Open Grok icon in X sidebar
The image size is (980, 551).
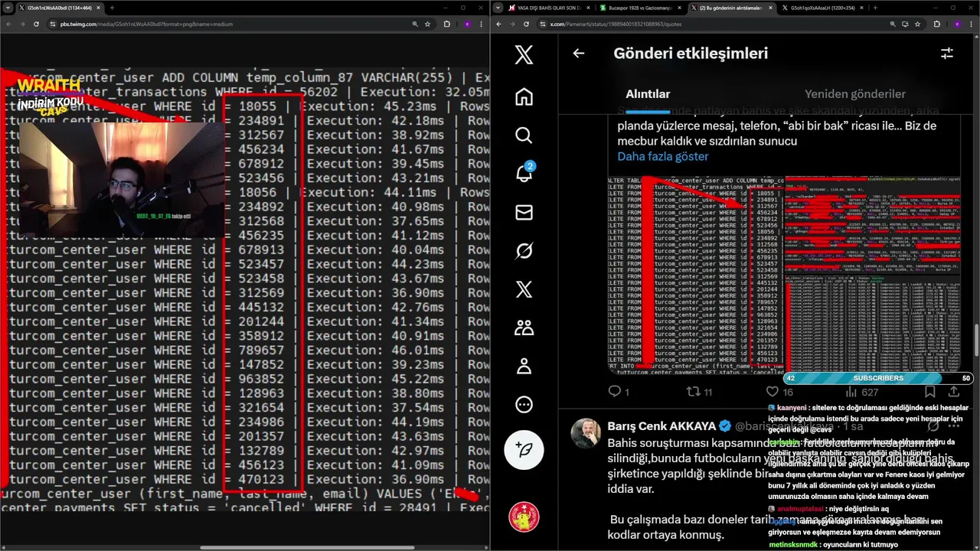[524, 250]
